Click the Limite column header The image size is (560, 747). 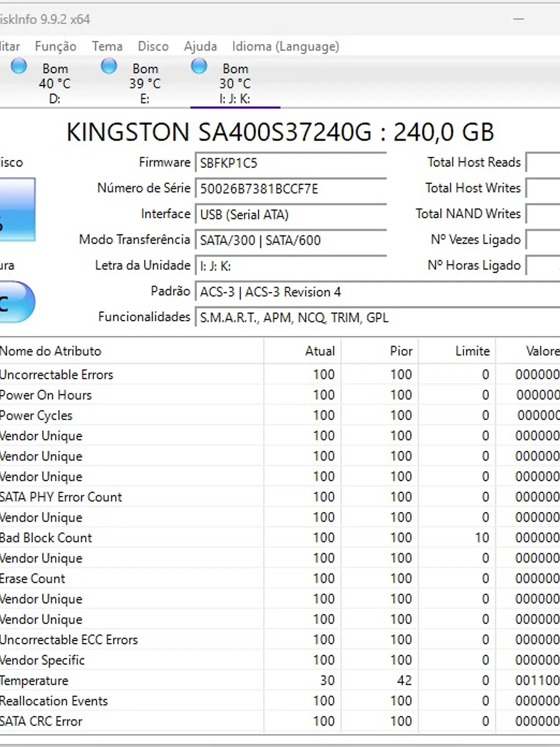pyautogui.click(x=457, y=351)
